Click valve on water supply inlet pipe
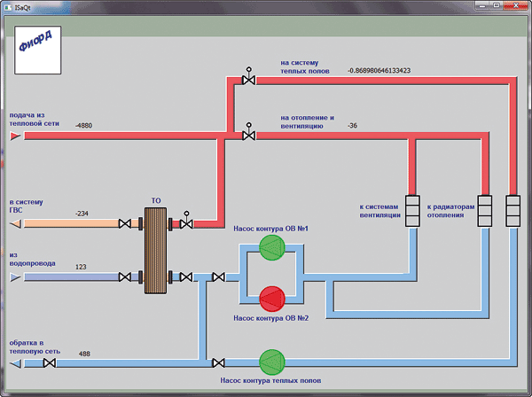Screen dimensions: 532x397 pos(125,277)
